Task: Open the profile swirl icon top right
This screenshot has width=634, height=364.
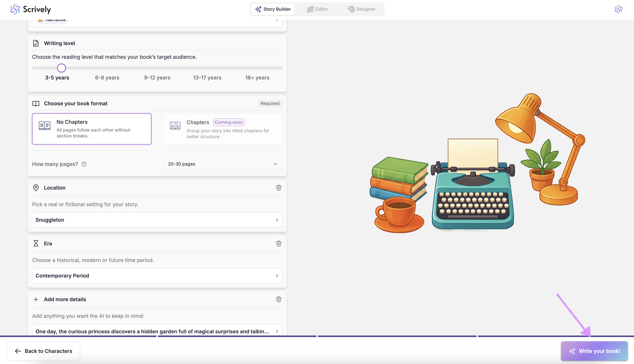Action: pyautogui.click(x=618, y=9)
